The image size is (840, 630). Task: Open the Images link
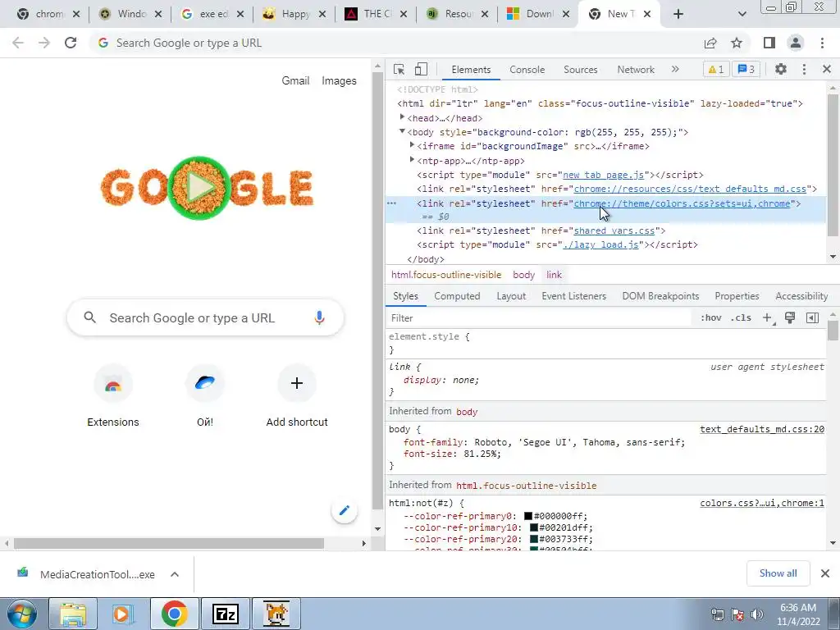coord(339,81)
